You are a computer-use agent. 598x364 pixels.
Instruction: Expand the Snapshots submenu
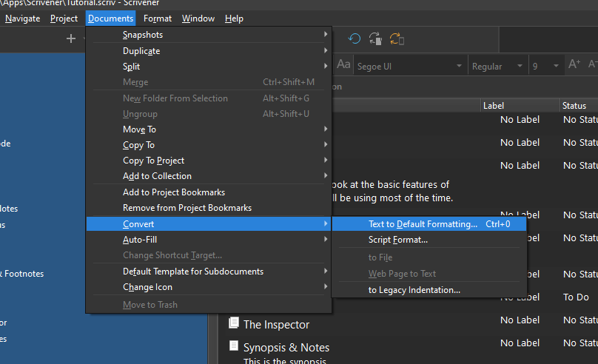(209, 35)
